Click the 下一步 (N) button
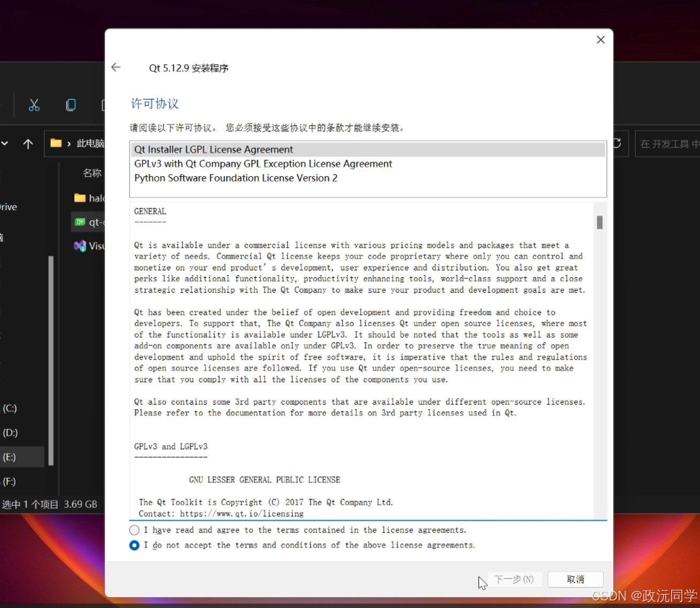Image resolution: width=700 pixels, height=608 pixels. [514, 579]
